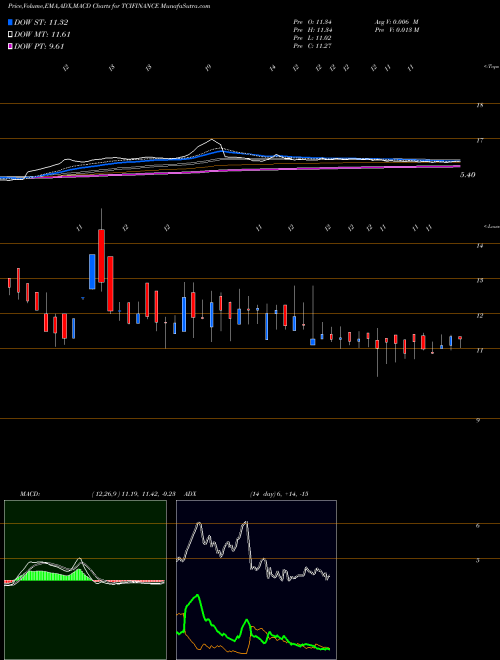Click the '17' right-axis label on EMA chart
The image size is (500, 660).
click(x=479, y=141)
